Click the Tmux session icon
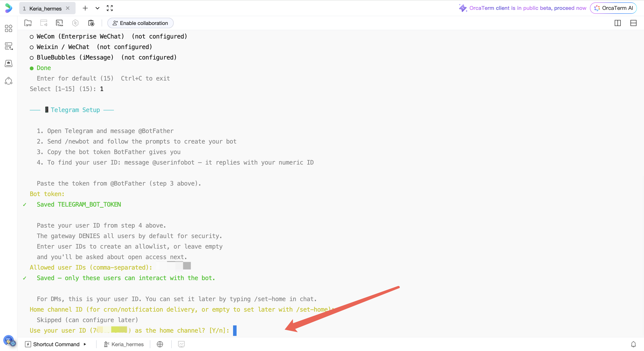 pos(59,23)
